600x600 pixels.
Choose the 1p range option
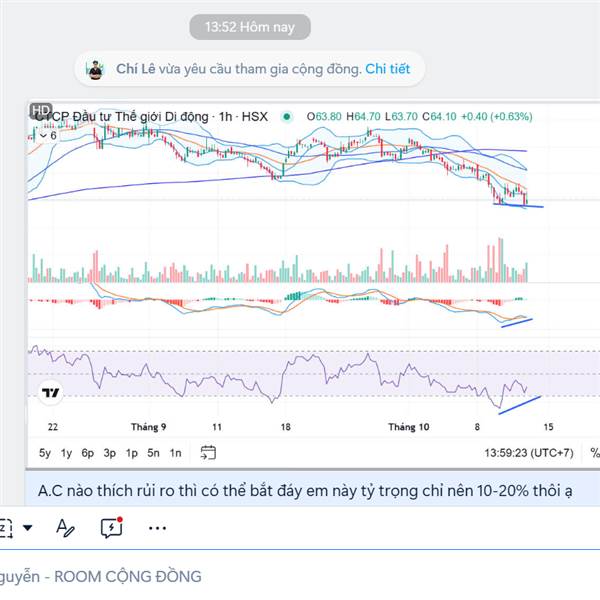pos(132,453)
